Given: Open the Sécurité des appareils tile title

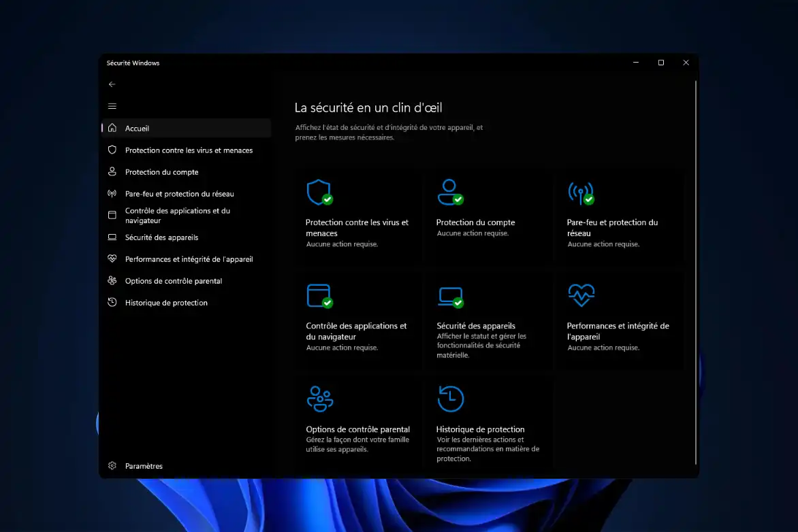Looking at the screenshot, I should pos(476,325).
